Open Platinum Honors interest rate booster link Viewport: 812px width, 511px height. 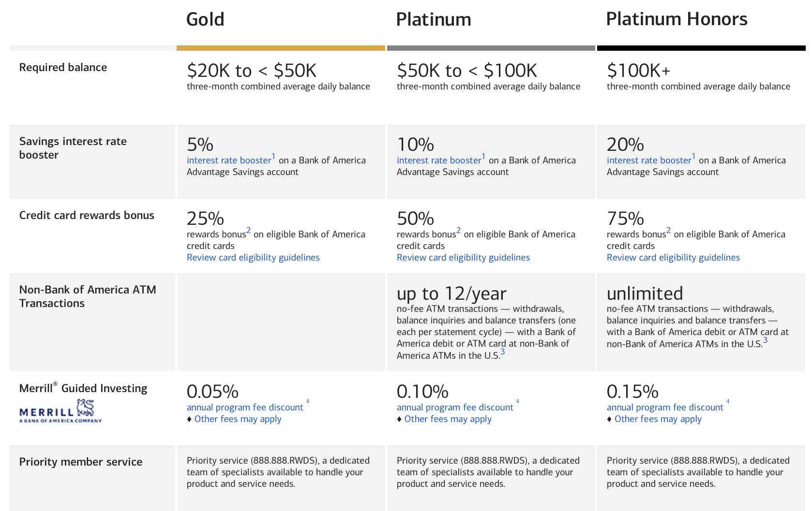click(x=649, y=161)
